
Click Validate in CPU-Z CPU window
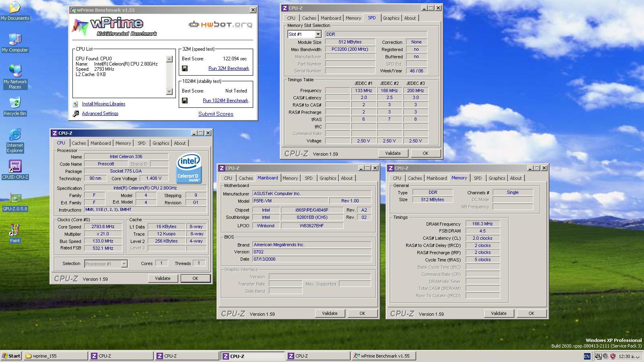tap(163, 278)
